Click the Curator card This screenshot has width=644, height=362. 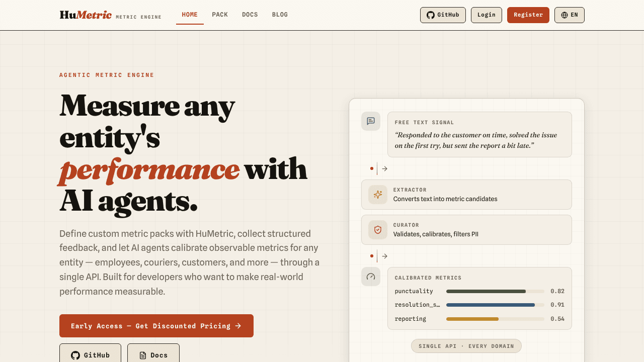coord(466,230)
